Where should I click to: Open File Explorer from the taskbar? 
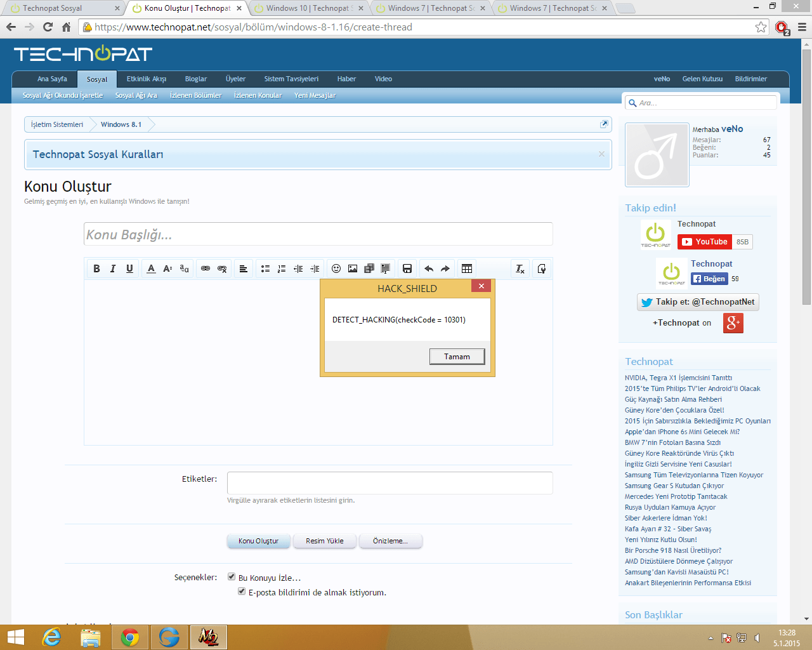pos(91,637)
